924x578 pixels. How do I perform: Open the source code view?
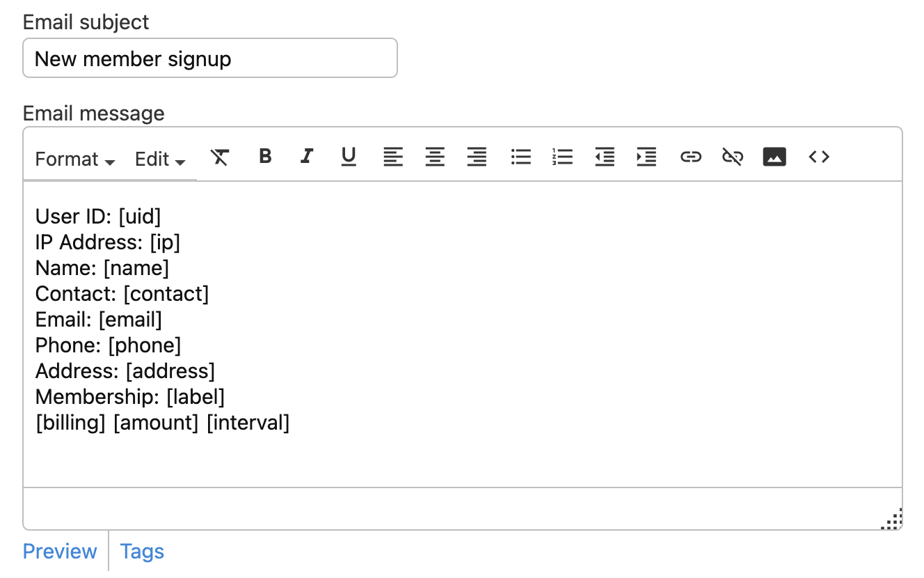819,157
